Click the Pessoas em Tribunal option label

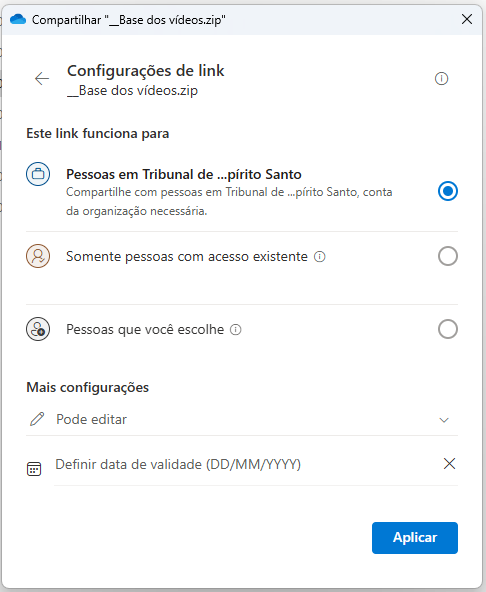pos(184,174)
